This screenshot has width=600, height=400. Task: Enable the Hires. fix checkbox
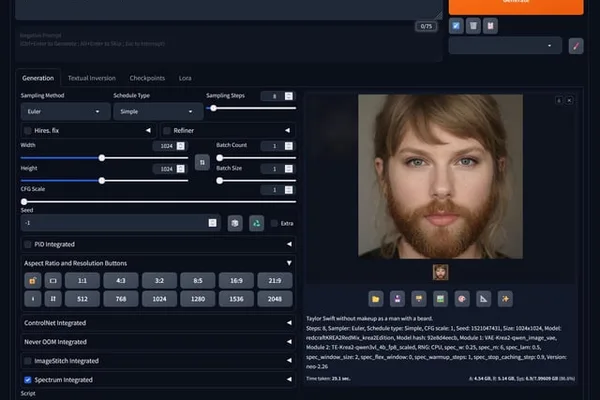(28, 131)
